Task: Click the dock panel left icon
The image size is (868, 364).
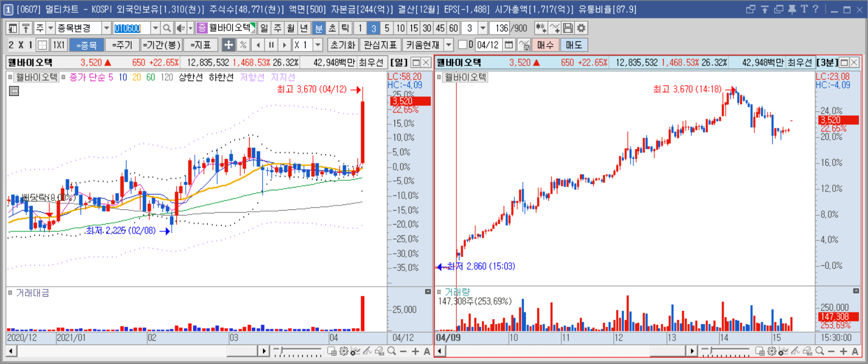Action: [12, 28]
